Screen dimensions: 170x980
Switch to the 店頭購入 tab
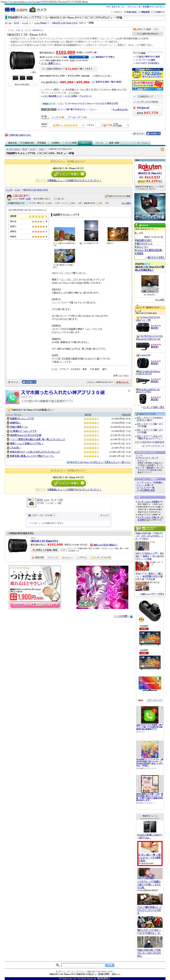[56, 143]
